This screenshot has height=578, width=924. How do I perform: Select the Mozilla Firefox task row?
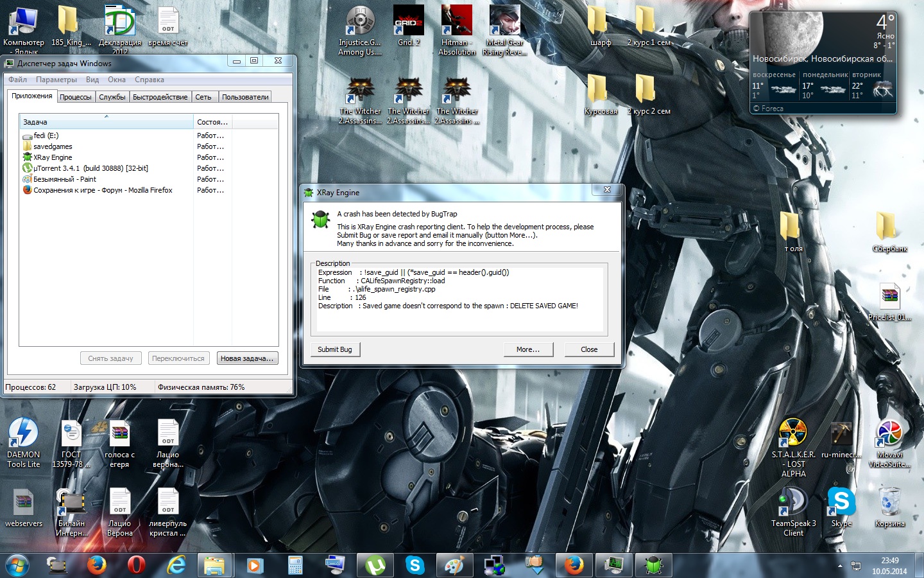click(x=149, y=190)
